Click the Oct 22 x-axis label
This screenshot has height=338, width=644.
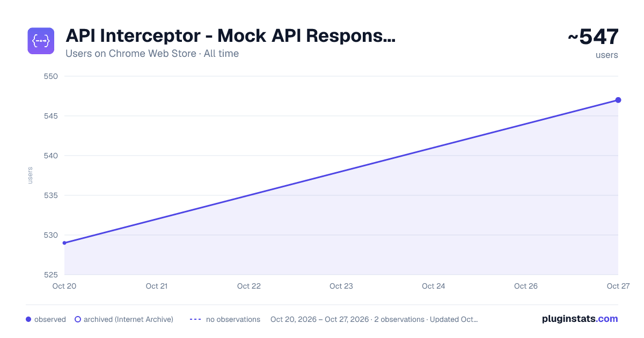[x=249, y=286]
